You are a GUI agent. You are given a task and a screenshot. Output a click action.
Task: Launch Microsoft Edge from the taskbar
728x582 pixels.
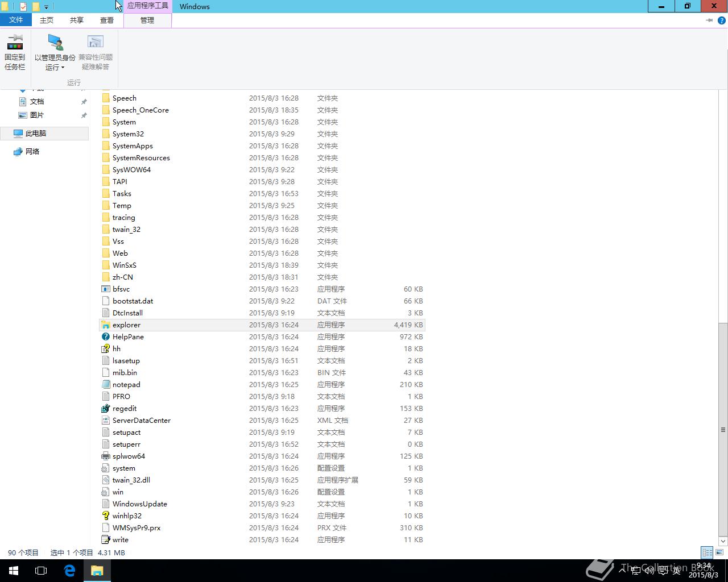69,571
